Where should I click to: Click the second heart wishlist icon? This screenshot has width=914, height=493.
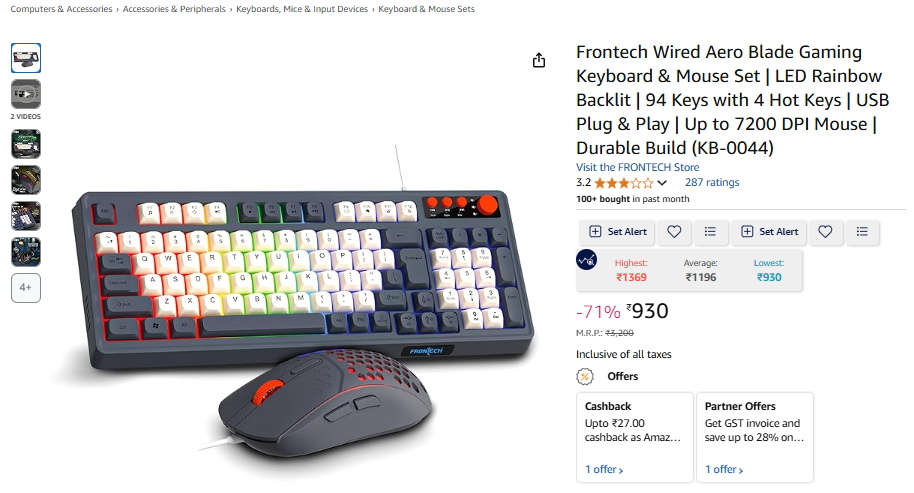[825, 232]
